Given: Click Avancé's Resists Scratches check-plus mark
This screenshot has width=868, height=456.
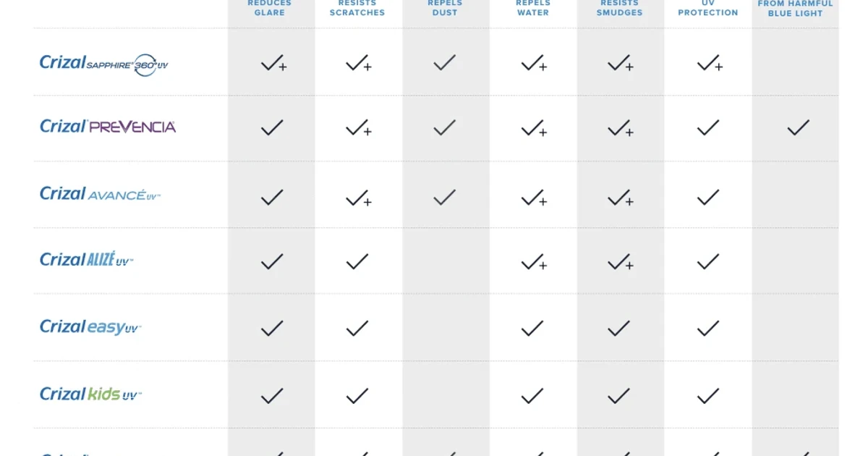Looking at the screenshot, I should pos(359,198).
